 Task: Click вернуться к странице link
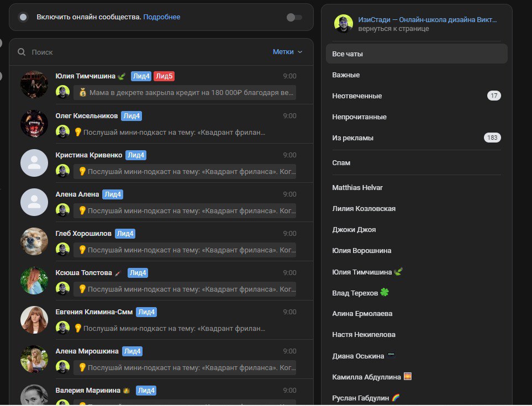click(x=393, y=29)
